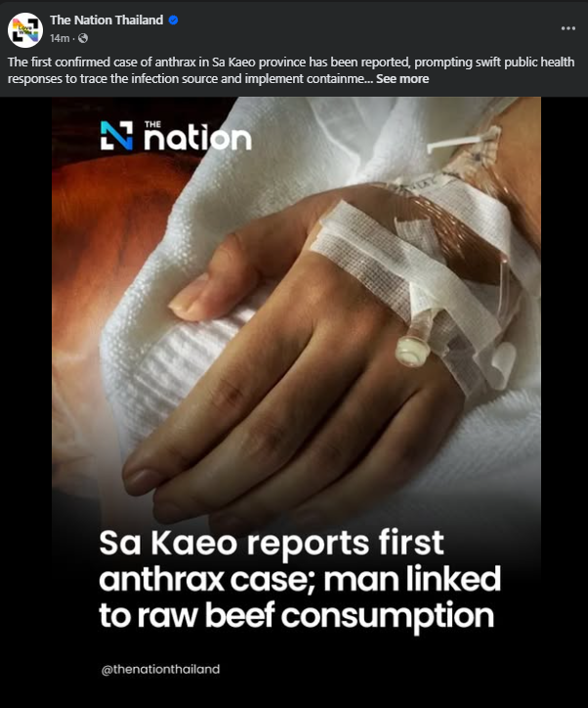Click the white "nation" wordmark in photo
This screenshot has width=588, height=708.
[197, 136]
